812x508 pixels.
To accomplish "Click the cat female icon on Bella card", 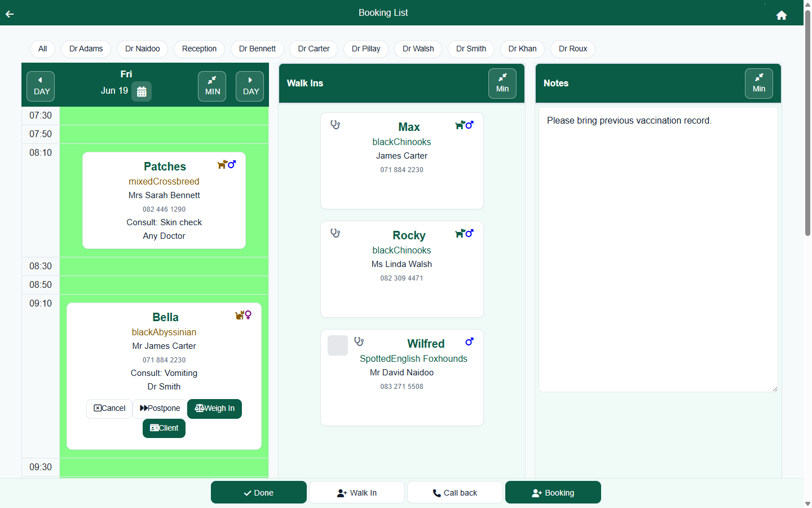I will pyautogui.click(x=244, y=315).
